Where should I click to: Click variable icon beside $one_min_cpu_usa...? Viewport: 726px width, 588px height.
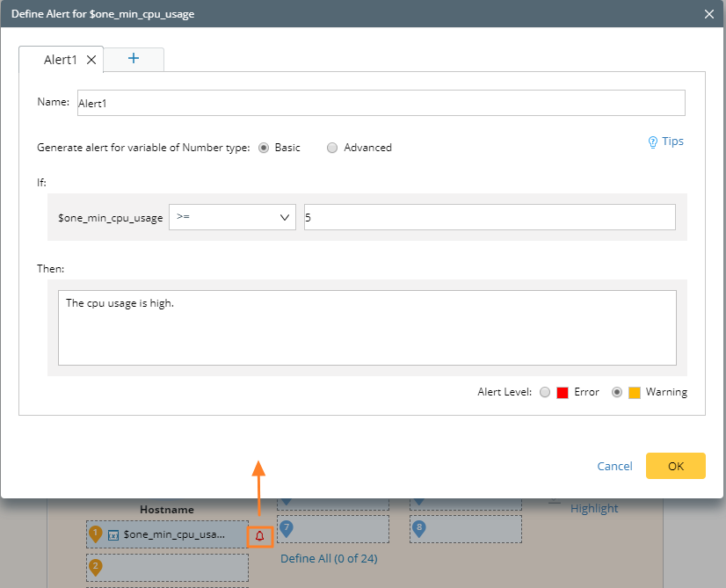[x=113, y=535]
